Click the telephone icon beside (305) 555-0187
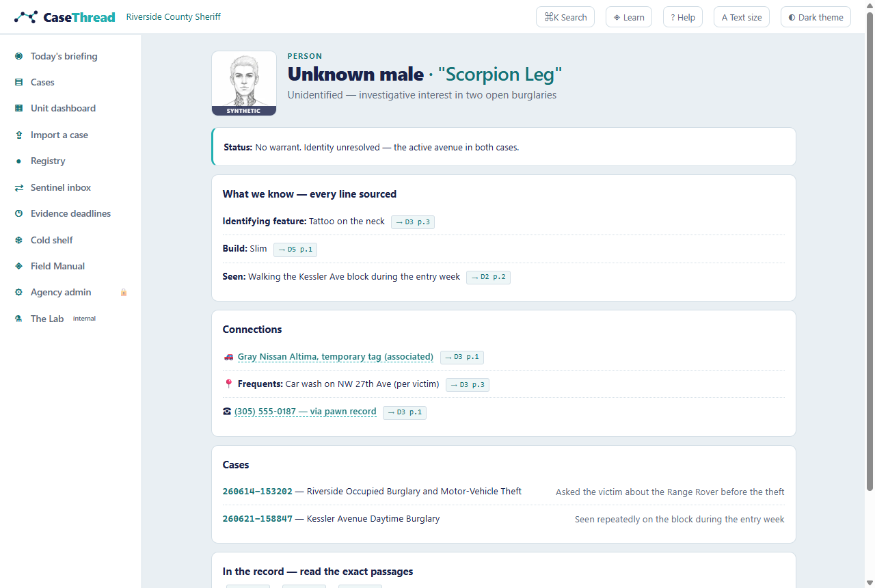Image resolution: width=875 pixels, height=588 pixels. click(x=227, y=412)
